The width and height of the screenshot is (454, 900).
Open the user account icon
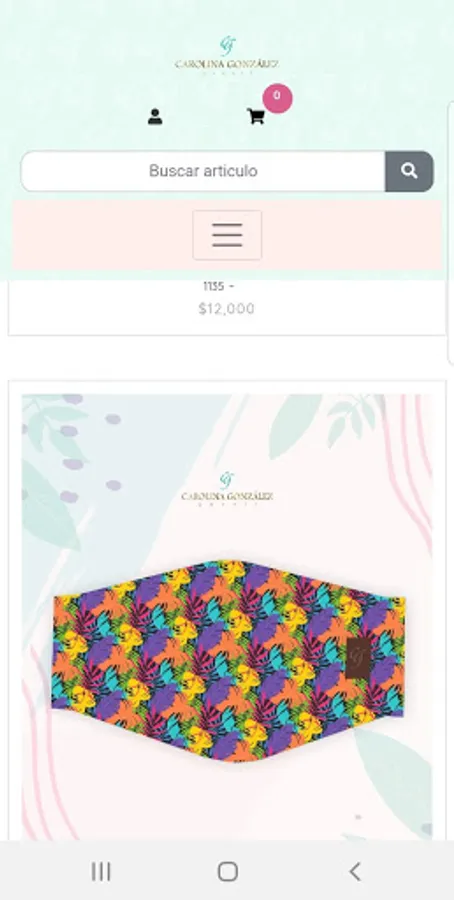155,117
